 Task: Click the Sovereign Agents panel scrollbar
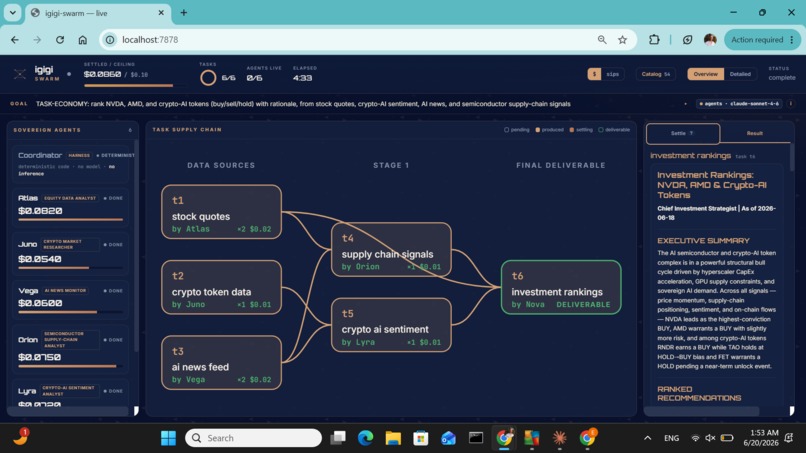point(136,246)
